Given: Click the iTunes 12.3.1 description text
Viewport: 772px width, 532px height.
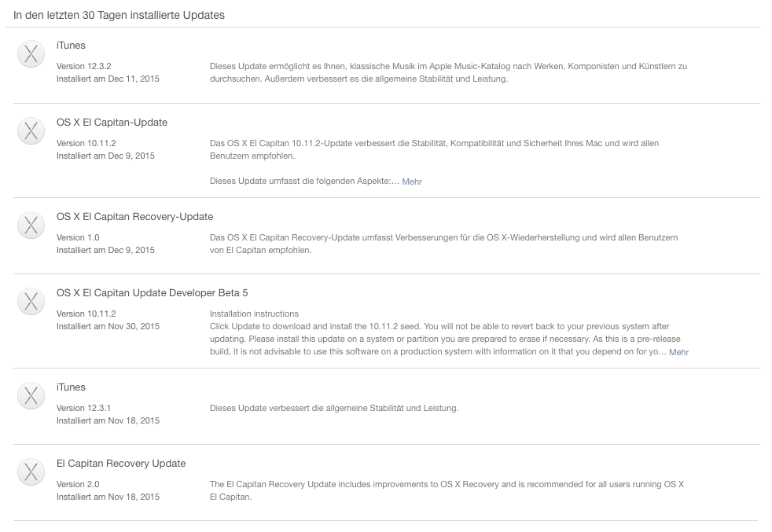Looking at the screenshot, I should click(334, 409).
